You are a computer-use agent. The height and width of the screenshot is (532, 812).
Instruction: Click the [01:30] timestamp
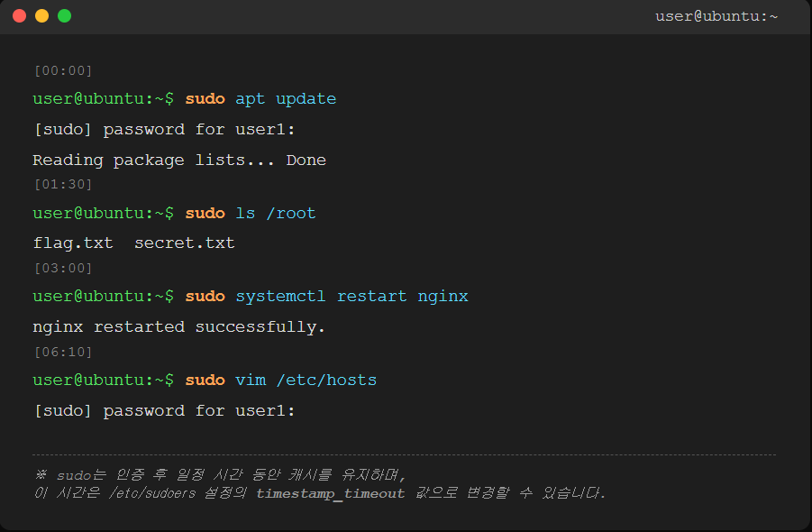(x=63, y=185)
